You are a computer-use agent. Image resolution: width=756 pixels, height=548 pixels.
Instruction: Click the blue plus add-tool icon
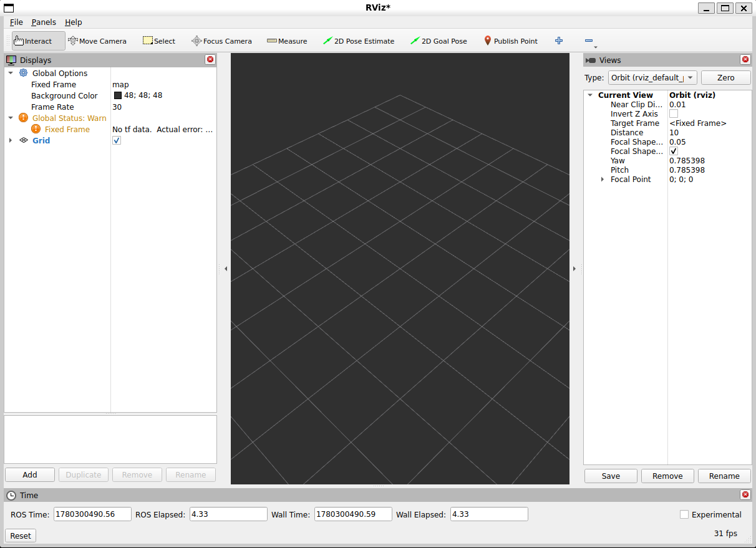[x=559, y=41]
